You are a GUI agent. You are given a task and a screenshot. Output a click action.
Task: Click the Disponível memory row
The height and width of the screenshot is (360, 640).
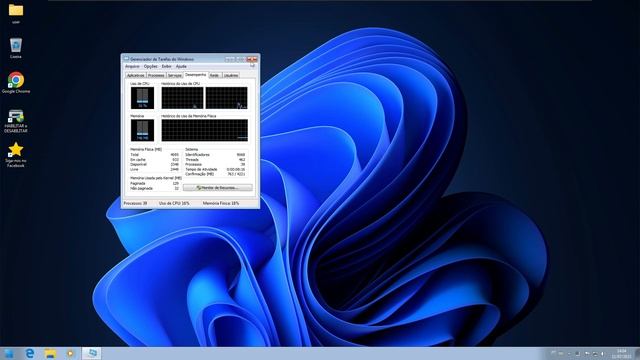tap(154, 164)
